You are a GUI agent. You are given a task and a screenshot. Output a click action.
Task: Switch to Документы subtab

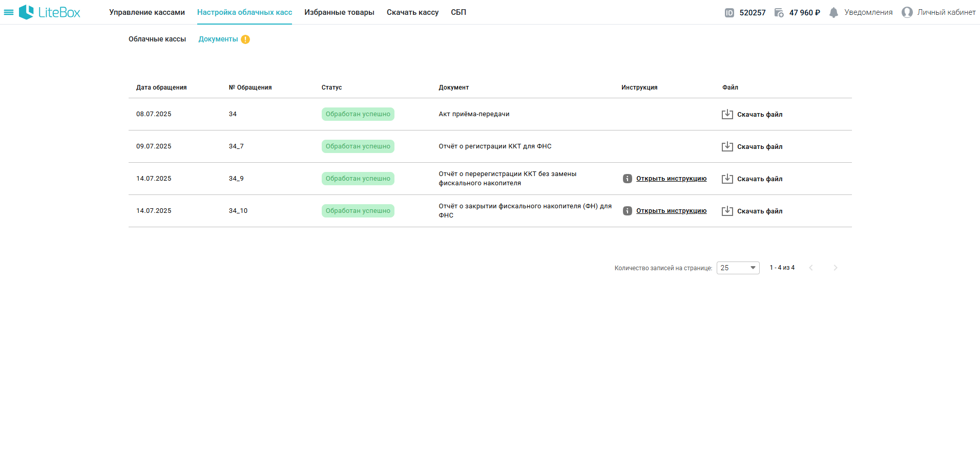tap(218, 39)
